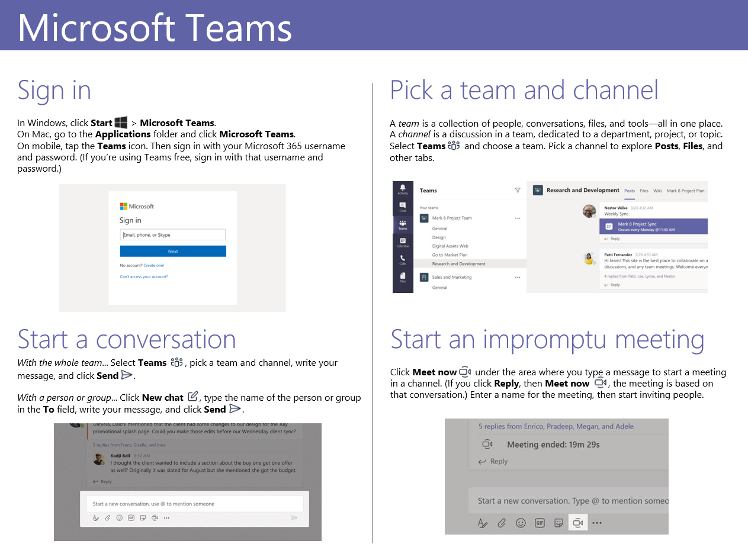
Task: Click Format icon in impromptu meeting screenshot
Action: click(x=483, y=523)
